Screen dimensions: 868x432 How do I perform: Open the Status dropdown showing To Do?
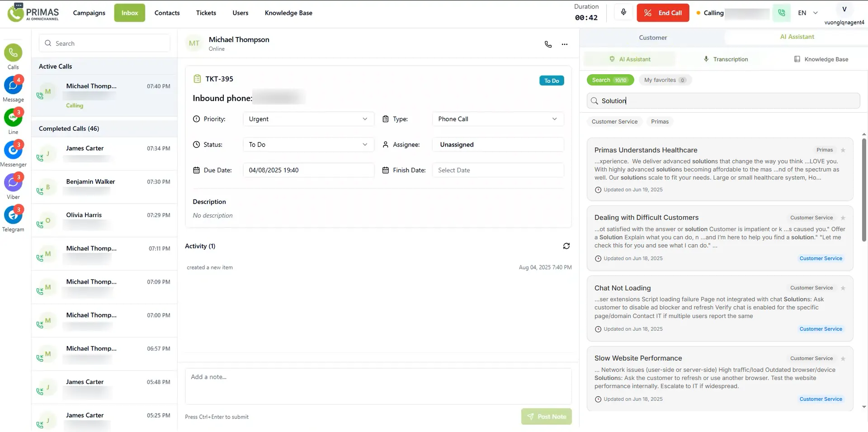point(308,145)
